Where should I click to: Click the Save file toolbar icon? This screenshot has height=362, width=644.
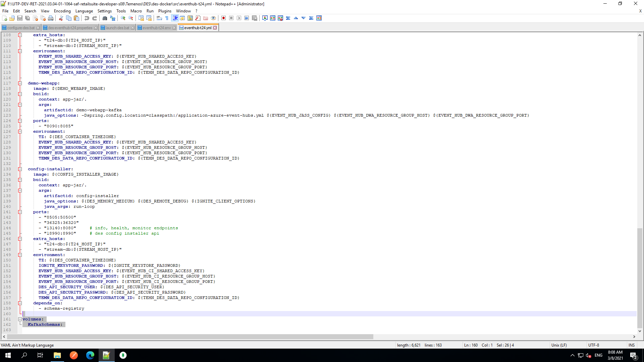tap(20, 18)
